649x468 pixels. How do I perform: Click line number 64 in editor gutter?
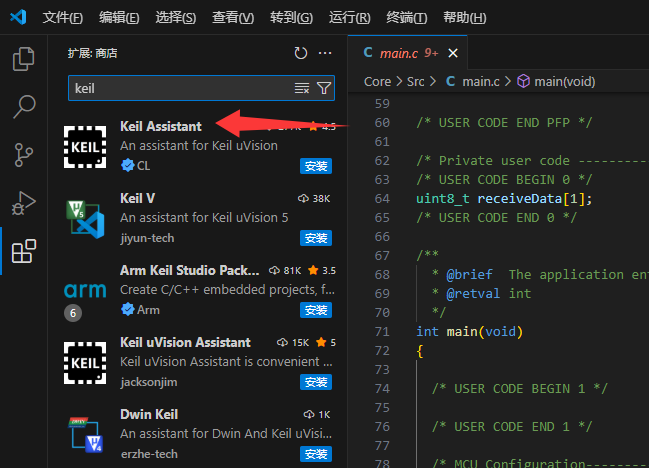coord(382,199)
